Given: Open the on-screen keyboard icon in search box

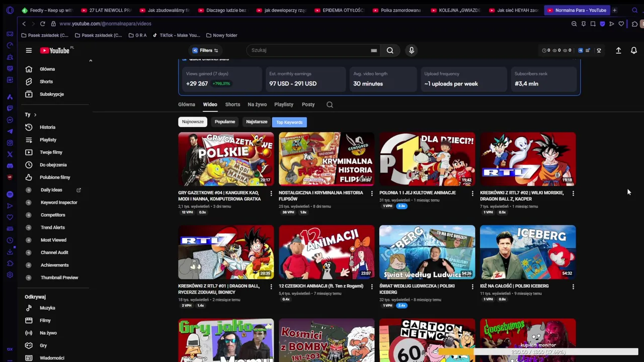Looking at the screenshot, I should 374,50.
